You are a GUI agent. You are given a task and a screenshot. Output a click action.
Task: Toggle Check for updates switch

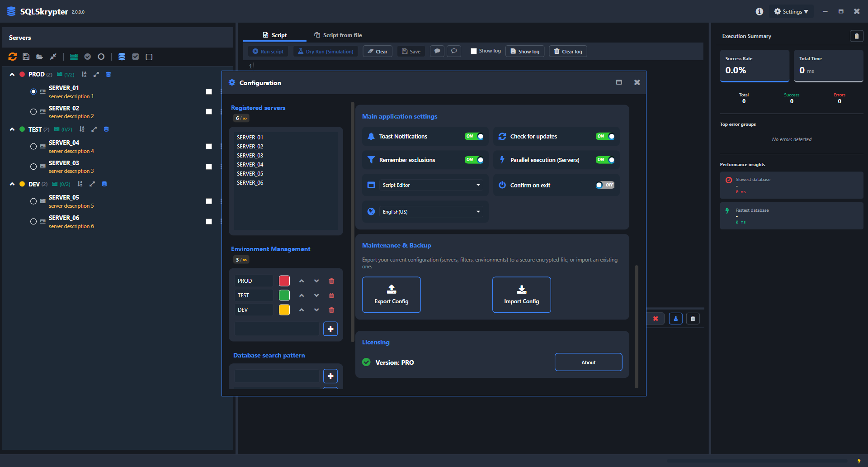tap(605, 136)
